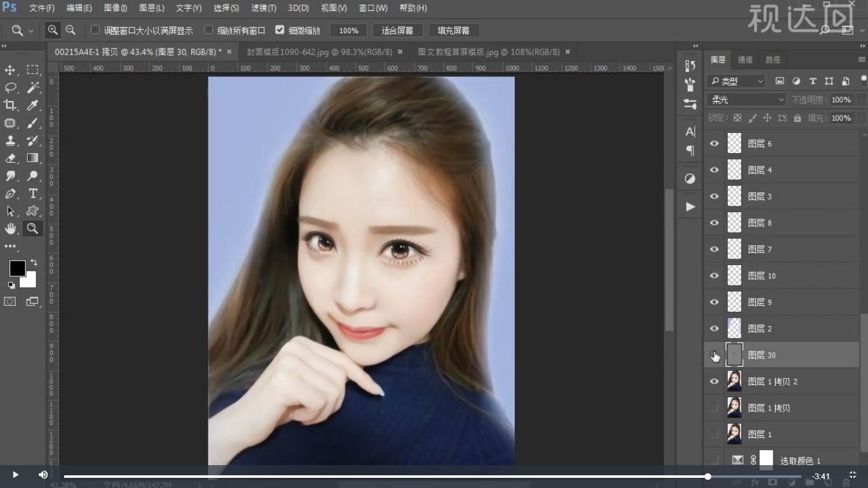Hide layer 图层 4
Screen dimensions: 868x488
(714, 170)
